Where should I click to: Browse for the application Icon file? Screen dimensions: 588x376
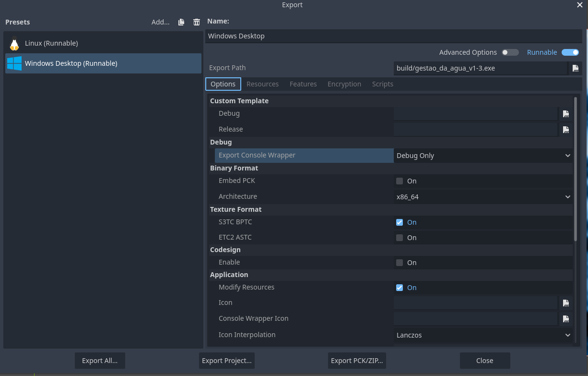(x=566, y=303)
